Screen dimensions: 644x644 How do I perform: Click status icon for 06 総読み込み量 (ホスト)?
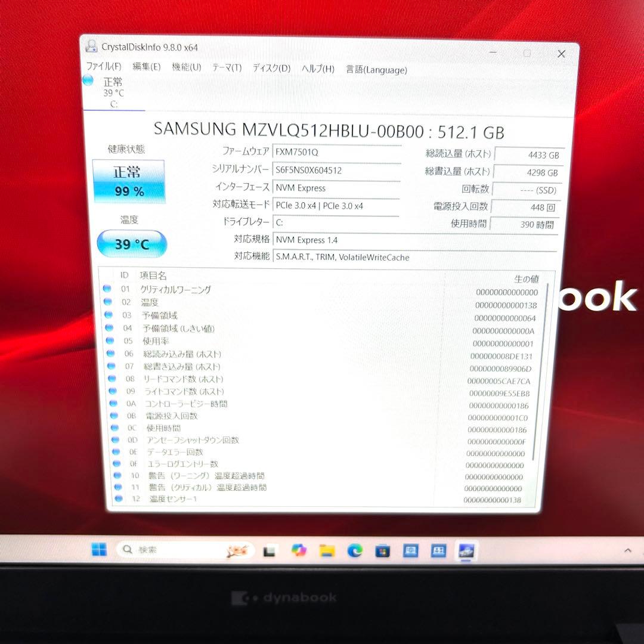(110, 353)
